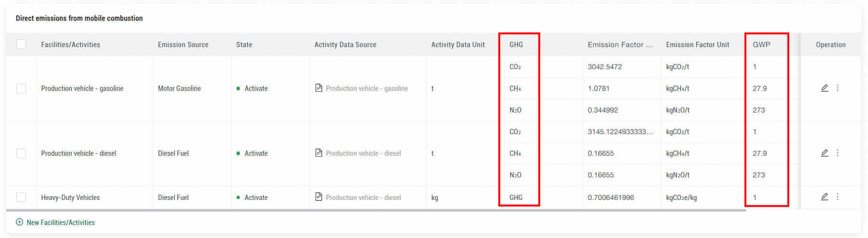Click the GHG column header
The height and width of the screenshot is (238, 868).
(x=516, y=45)
